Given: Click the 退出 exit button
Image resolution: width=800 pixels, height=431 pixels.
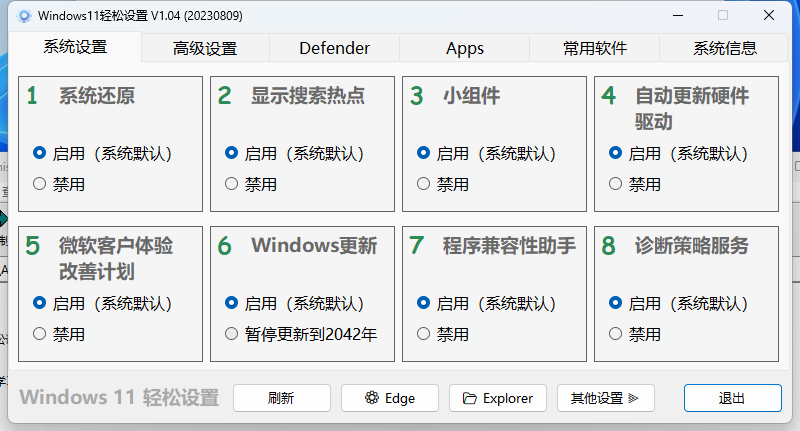Looking at the screenshot, I should (732, 398).
